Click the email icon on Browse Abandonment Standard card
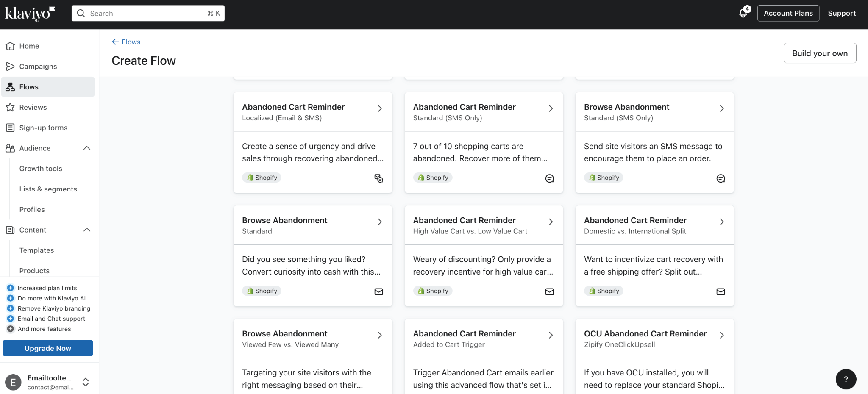The image size is (868, 394). (378, 291)
